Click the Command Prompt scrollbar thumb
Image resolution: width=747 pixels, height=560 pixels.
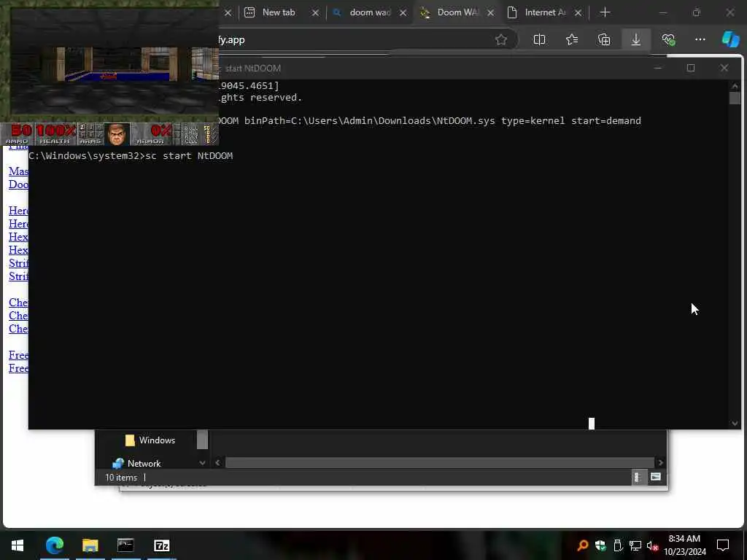pyautogui.click(x=735, y=98)
